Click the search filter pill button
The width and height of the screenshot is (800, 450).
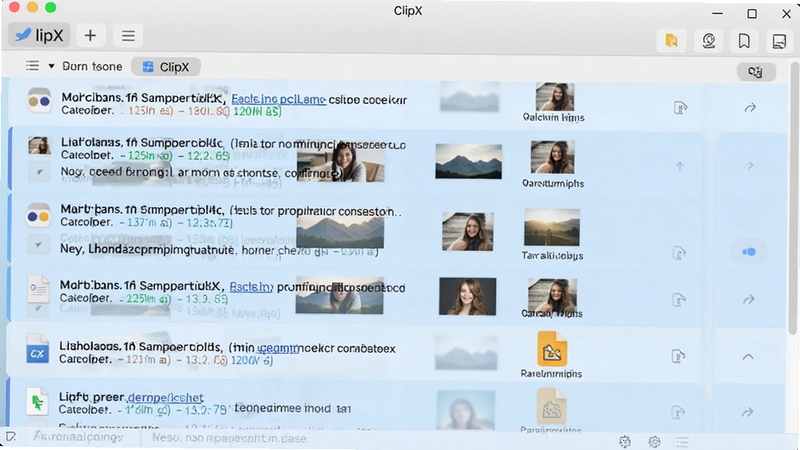click(x=756, y=71)
